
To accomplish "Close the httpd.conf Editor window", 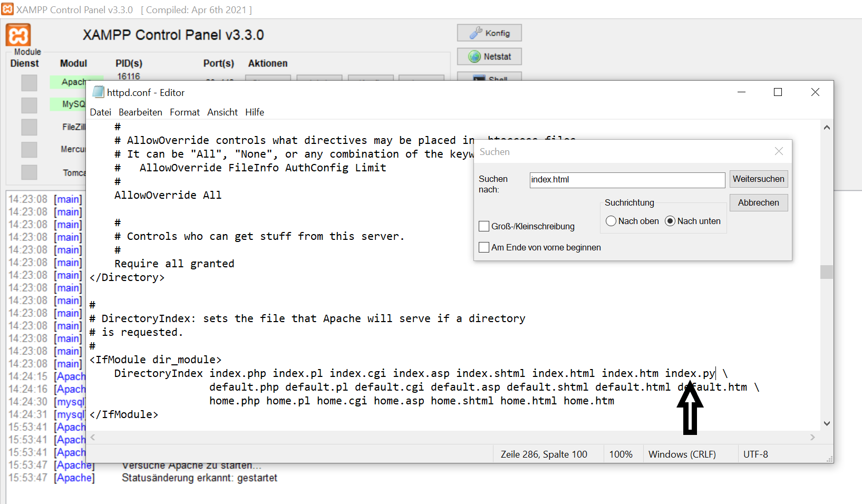I will (815, 92).
